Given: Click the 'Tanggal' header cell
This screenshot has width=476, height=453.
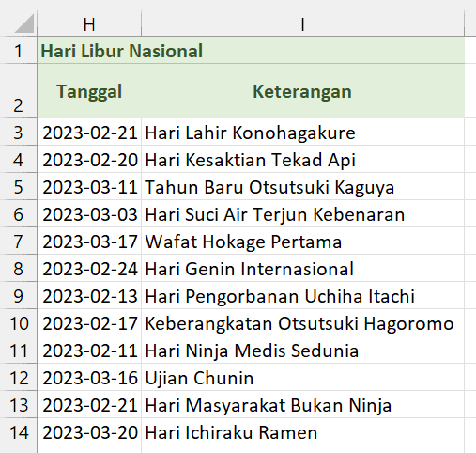Looking at the screenshot, I should (89, 91).
